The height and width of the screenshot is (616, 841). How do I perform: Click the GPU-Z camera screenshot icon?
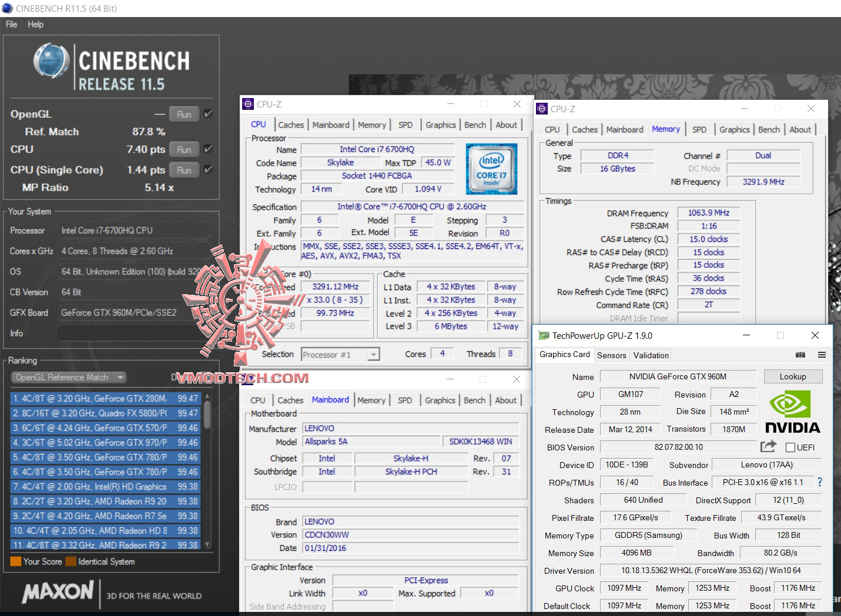pos(800,355)
